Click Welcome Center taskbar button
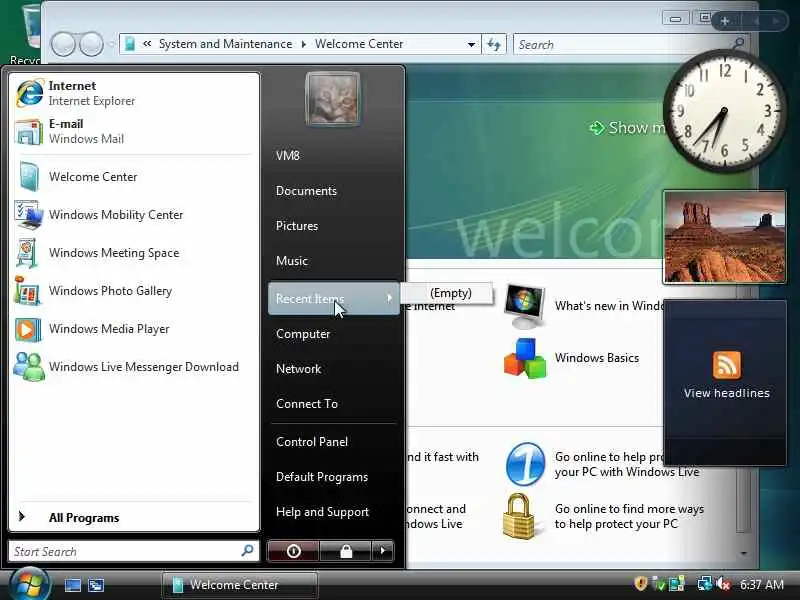This screenshot has width=800, height=600. [x=240, y=585]
